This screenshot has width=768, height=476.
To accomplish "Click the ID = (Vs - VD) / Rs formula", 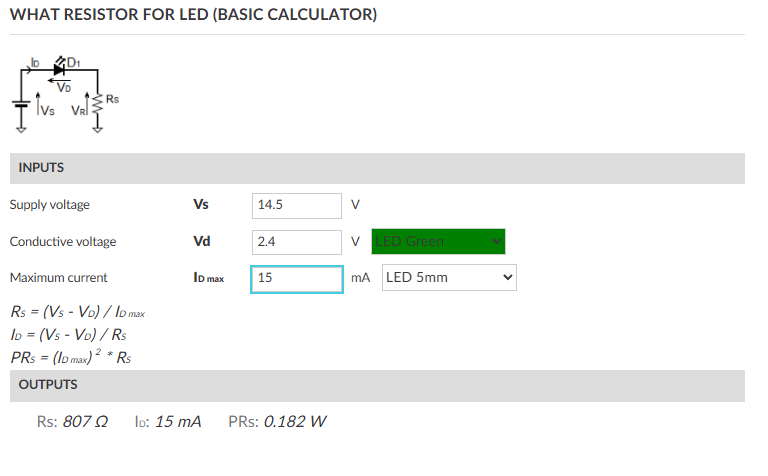I will 70,335.
